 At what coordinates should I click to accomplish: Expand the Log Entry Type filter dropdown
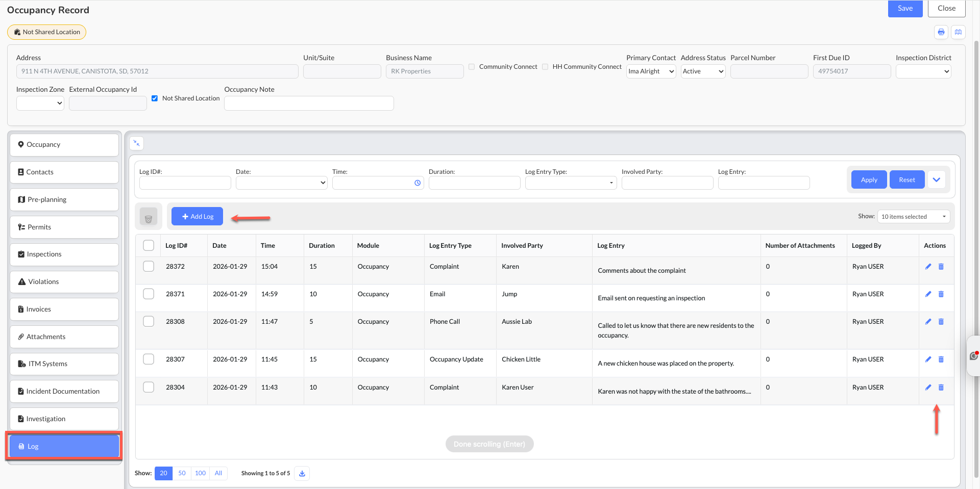point(571,183)
